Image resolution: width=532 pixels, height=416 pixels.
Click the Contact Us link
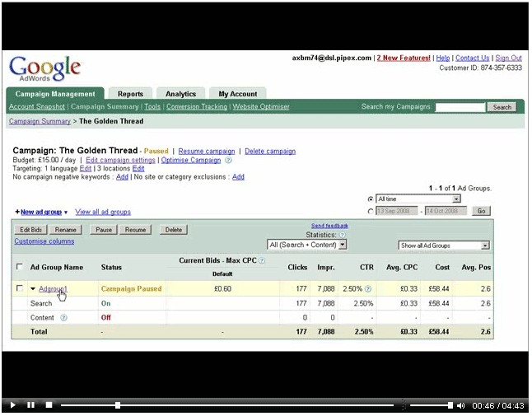coord(472,58)
